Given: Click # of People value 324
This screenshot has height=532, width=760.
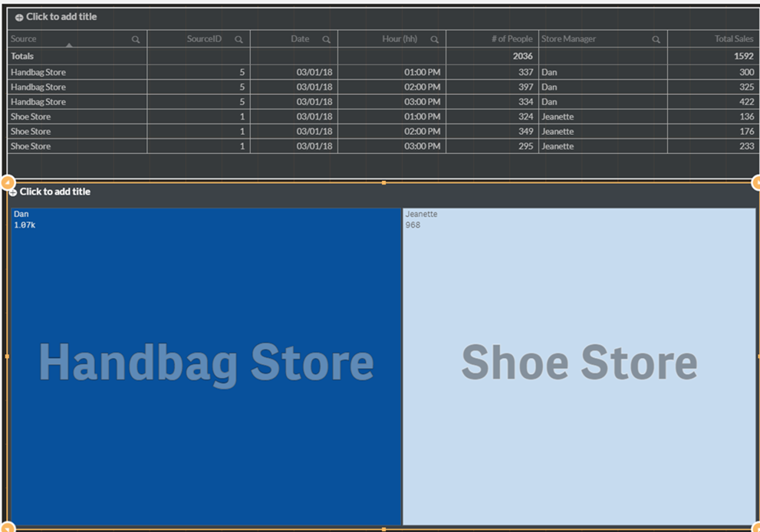Looking at the screenshot, I should coord(525,117).
